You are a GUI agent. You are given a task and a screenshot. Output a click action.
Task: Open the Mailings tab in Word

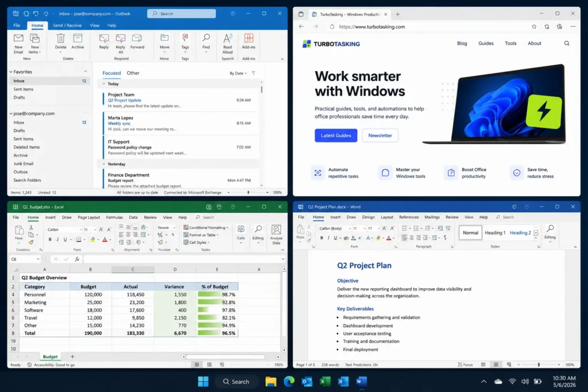tap(432, 217)
